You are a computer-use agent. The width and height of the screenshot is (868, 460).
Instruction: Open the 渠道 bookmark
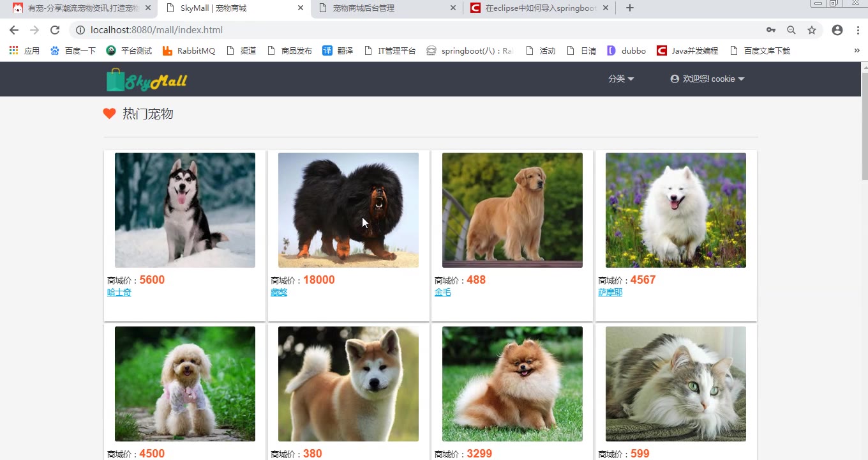(x=241, y=50)
